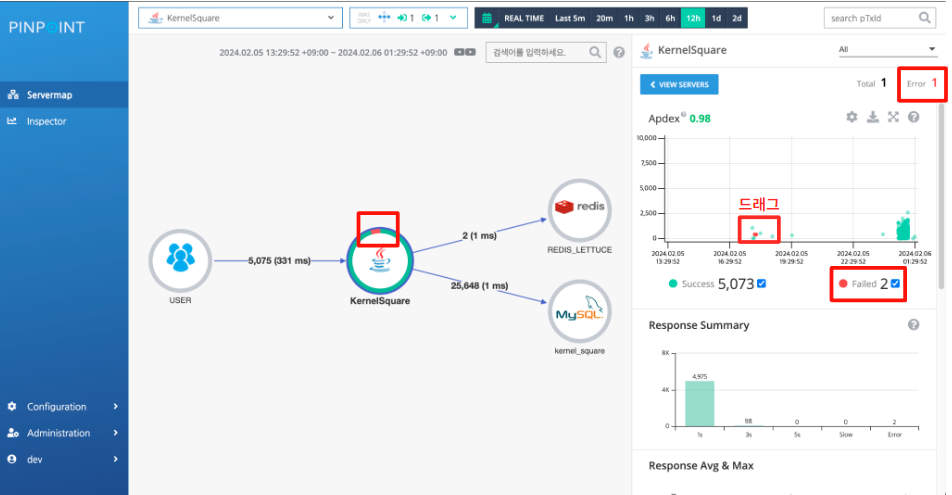Click the PINPOINT logo
The width and height of the screenshot is (952, 495).
tap(47, 27)
